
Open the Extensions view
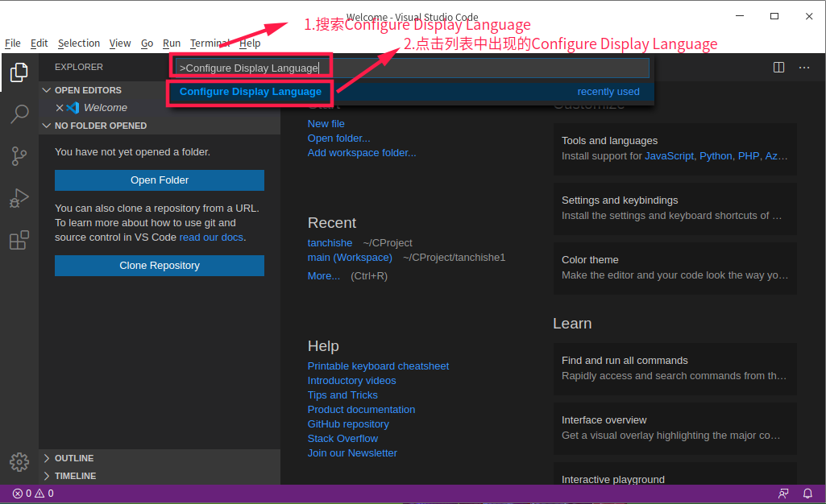(19, 240)
